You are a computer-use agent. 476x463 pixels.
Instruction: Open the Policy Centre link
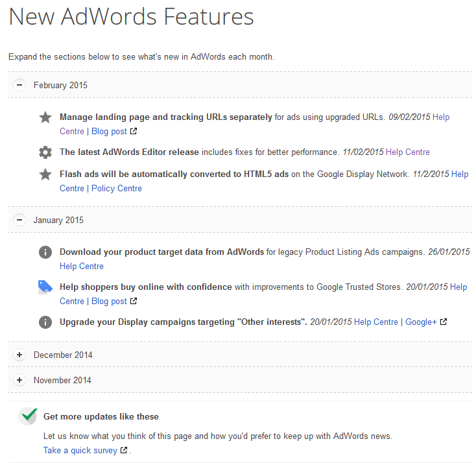(116, 188)
